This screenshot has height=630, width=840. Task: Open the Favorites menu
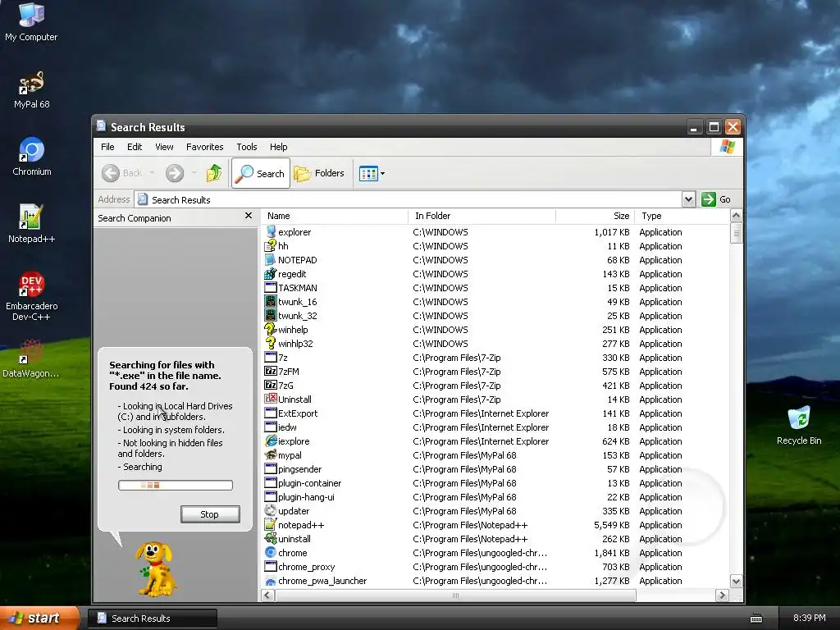coord(204,147)
